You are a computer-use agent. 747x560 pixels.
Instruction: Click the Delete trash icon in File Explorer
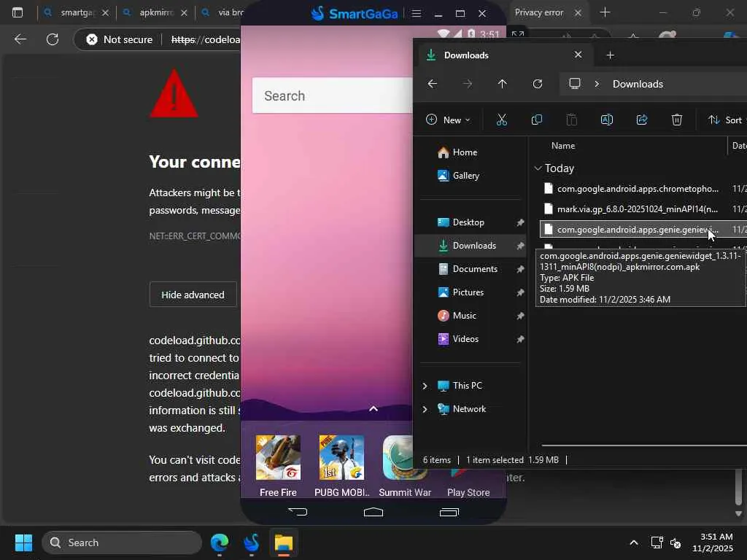pos(676,120)
